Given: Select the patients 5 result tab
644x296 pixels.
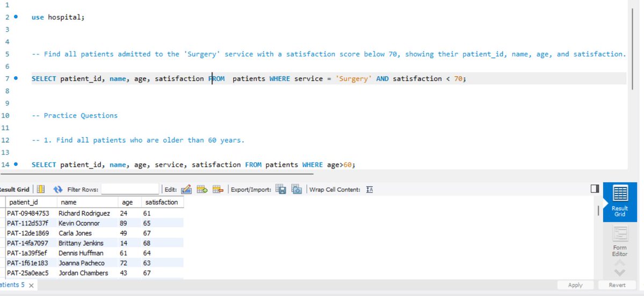Looking at the screenshot, I should (12, 285).
